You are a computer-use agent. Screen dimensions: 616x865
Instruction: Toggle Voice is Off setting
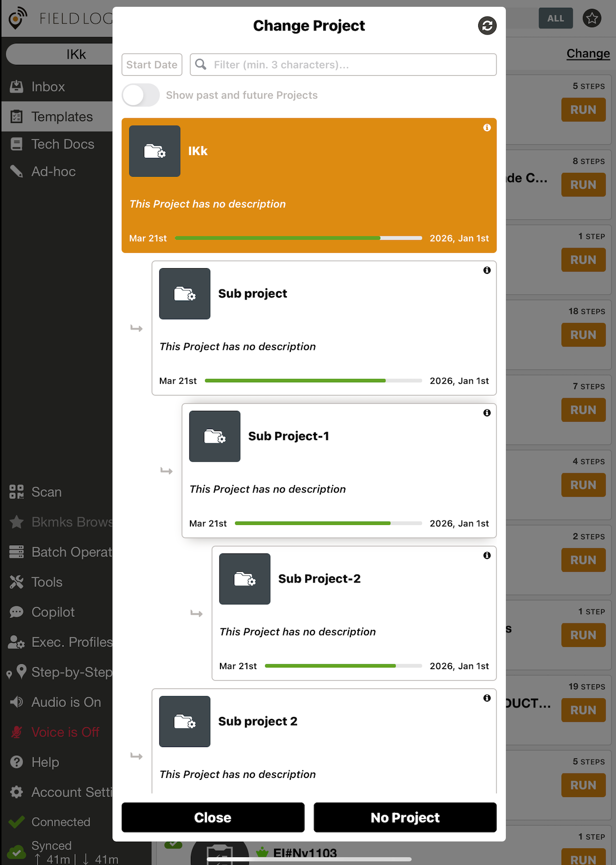[x=57, y=732]
